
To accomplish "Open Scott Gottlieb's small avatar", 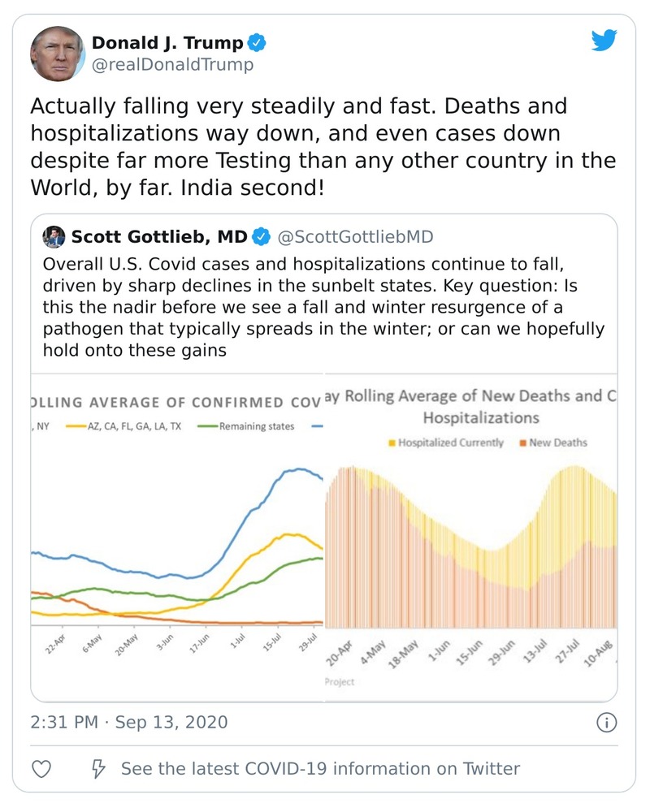I will [x=54, y=237].
